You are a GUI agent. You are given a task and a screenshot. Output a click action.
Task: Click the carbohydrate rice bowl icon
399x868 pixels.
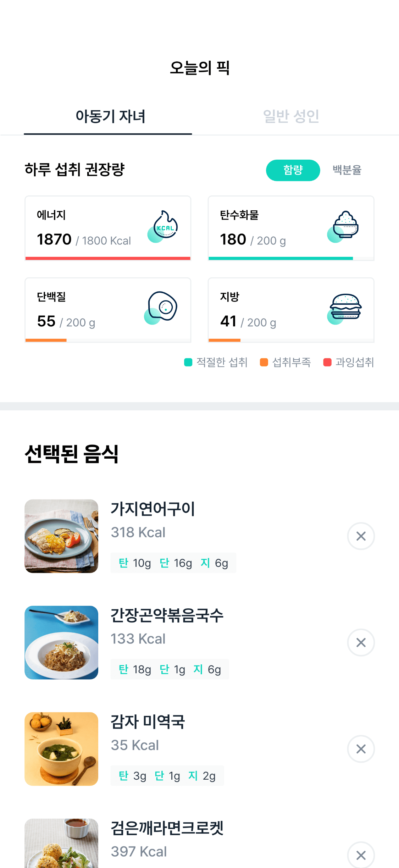point(344,226)
